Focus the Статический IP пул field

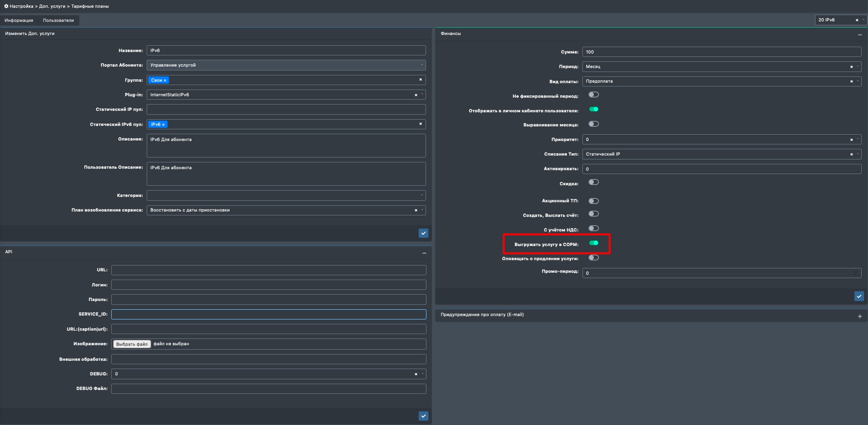pyautogui.click(x=286, y=109)
